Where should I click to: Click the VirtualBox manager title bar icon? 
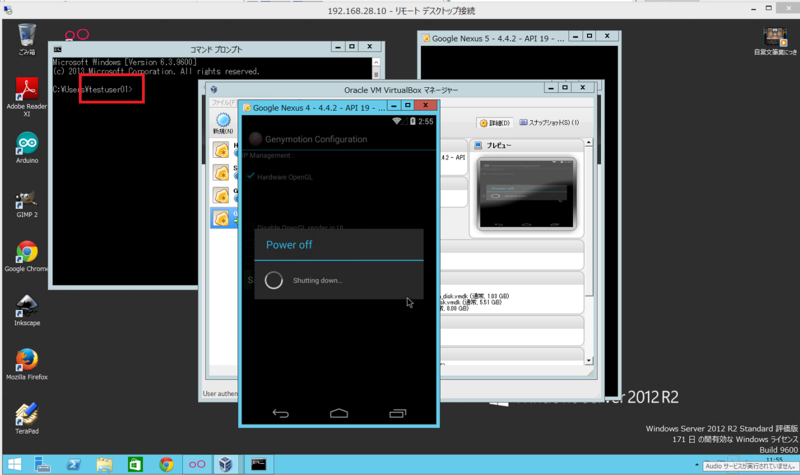214,90
